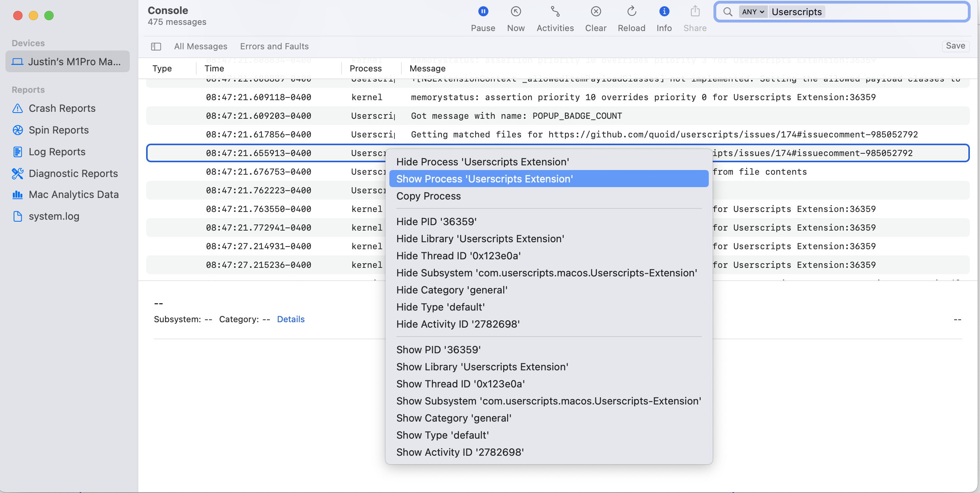
Task: Open the ANY search filter dropdown
Action: click(x=753, y=12)
